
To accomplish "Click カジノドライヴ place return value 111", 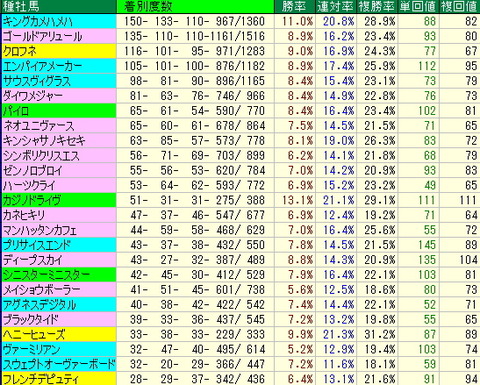I will [x=468, y=200].
